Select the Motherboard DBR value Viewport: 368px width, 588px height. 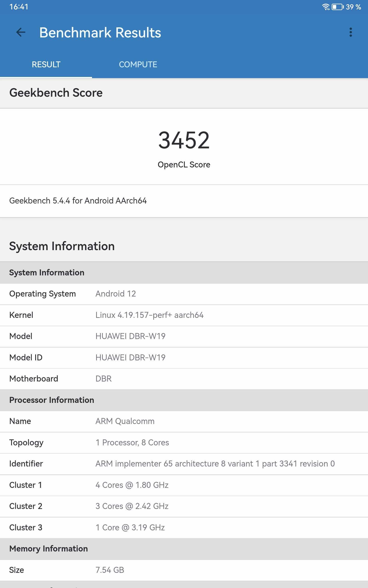103,379
